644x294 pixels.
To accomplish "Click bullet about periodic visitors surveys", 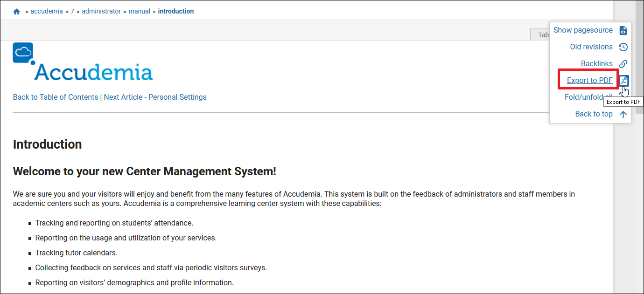I will [x=151, y=267].
